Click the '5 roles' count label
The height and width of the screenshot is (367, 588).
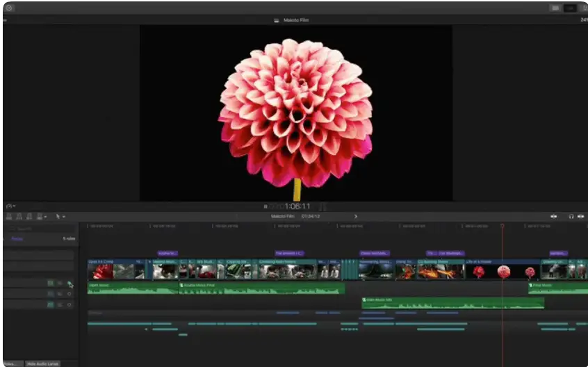69,239
